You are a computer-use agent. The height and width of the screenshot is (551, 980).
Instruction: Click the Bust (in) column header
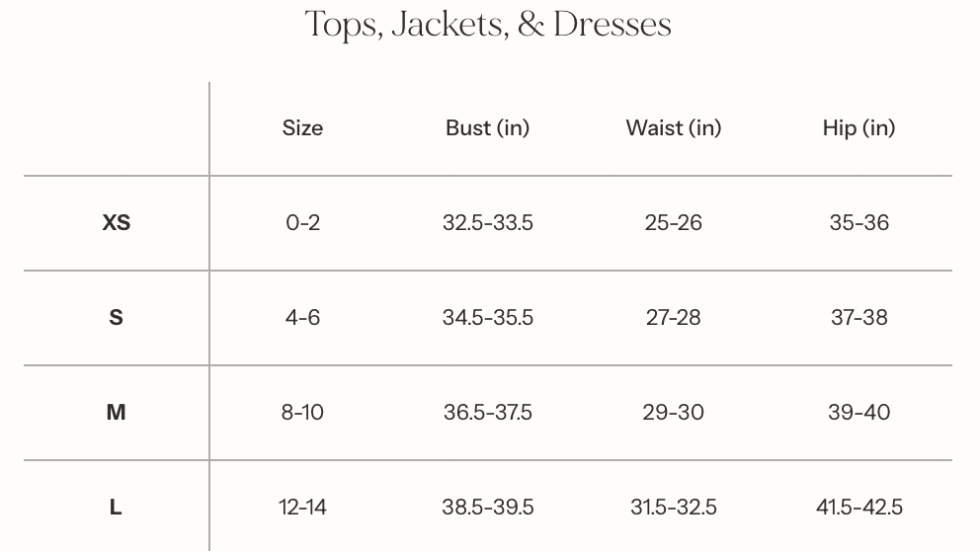(x=487, y=127)
